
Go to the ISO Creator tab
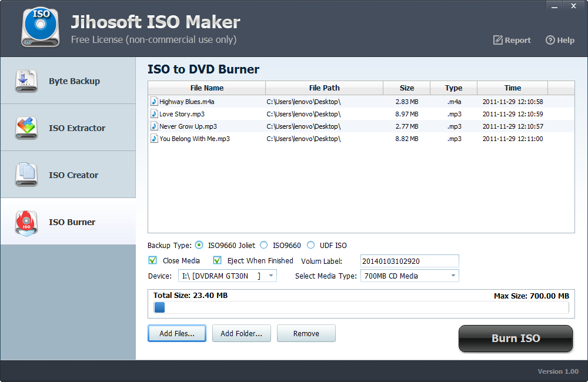68,175
